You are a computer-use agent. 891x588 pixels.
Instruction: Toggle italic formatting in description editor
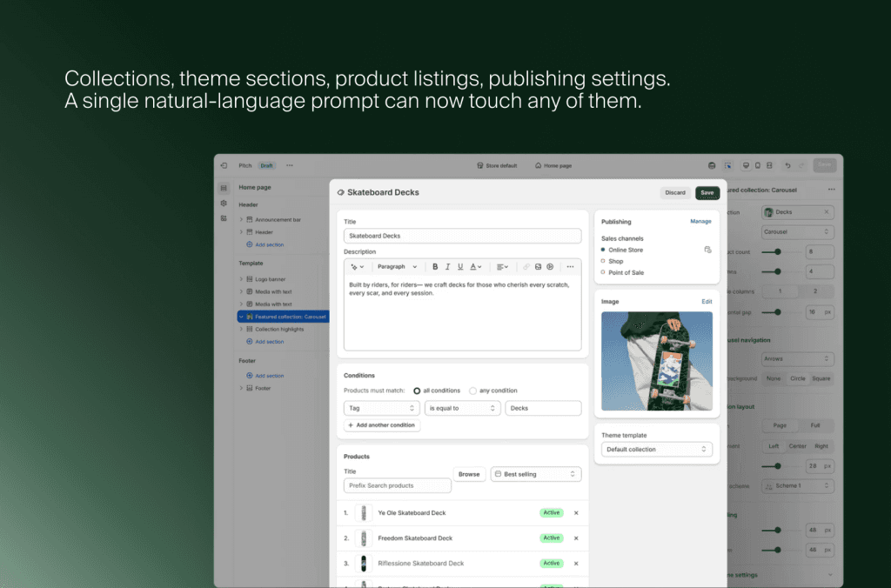448,267
